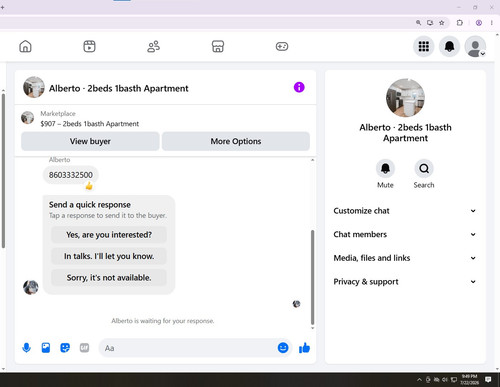Open large apartment photo in side panel
The width and height of the screenshot is (500, 387).
coord(405,98)
